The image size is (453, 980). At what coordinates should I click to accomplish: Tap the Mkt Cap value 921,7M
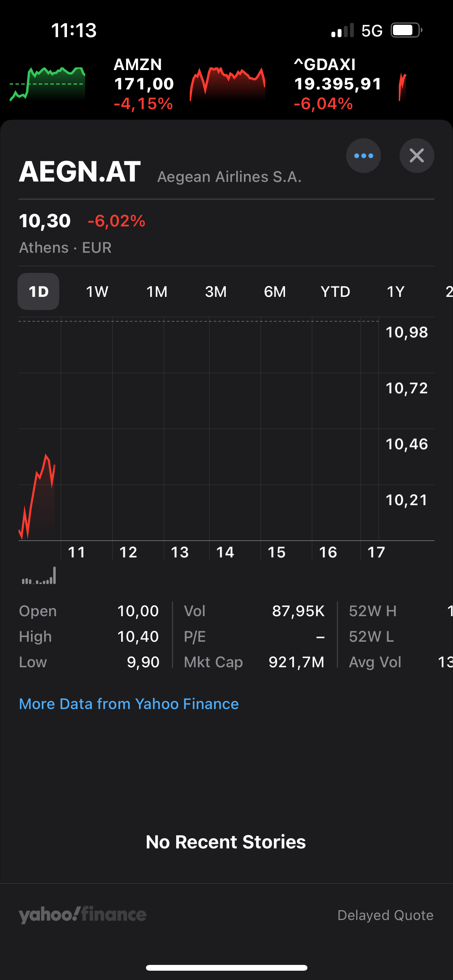[x=297, y=662]
